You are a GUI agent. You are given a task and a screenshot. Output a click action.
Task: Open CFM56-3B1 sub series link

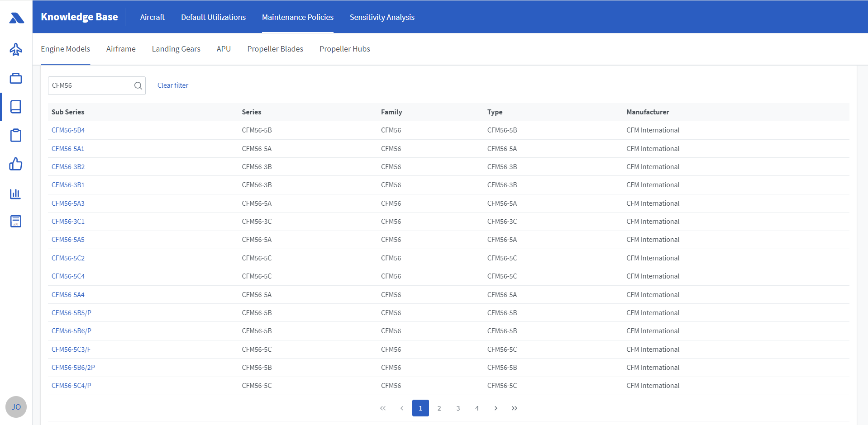[x=68, y=185]
